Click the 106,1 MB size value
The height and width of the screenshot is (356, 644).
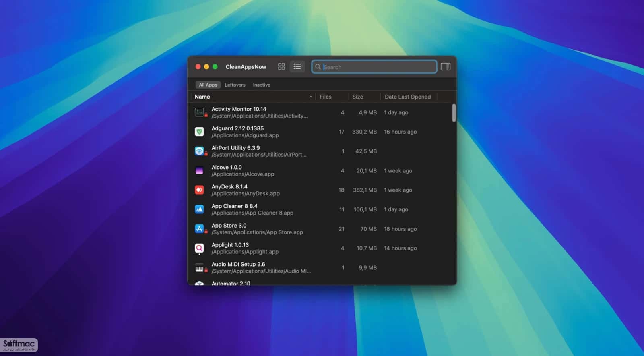[365, 209]
